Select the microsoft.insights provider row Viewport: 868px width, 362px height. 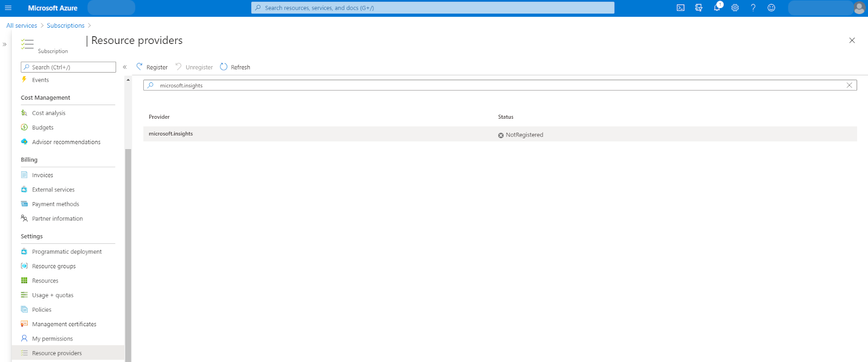(x=500, y=134)
